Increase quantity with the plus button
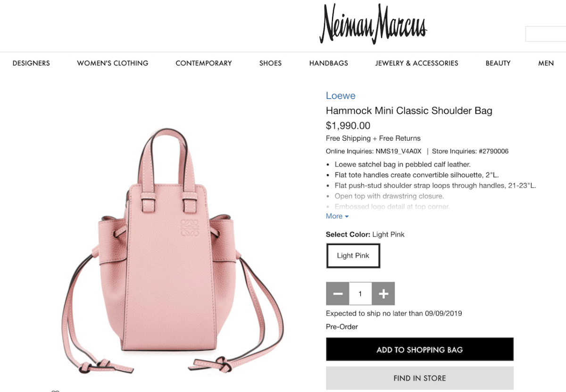This screenshot has width=566, height=392. (383, 294)
